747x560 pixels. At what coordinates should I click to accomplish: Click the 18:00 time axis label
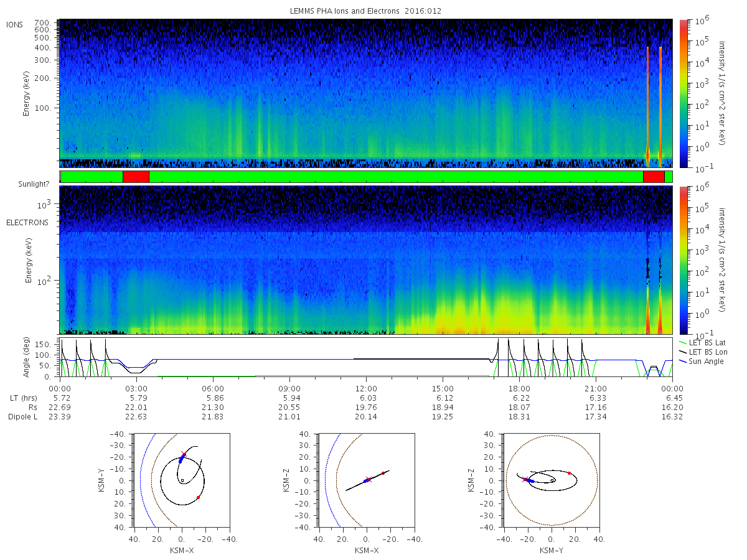(519, 388)
